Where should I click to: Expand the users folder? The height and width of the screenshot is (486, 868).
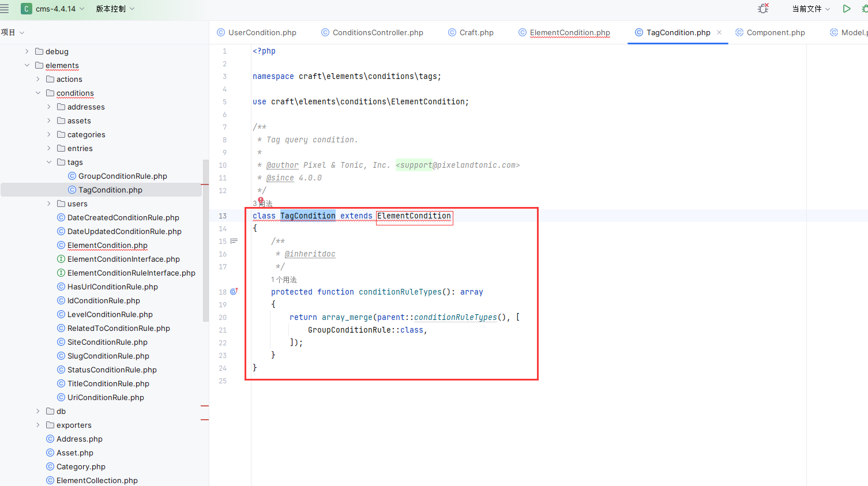coord(48,204)
